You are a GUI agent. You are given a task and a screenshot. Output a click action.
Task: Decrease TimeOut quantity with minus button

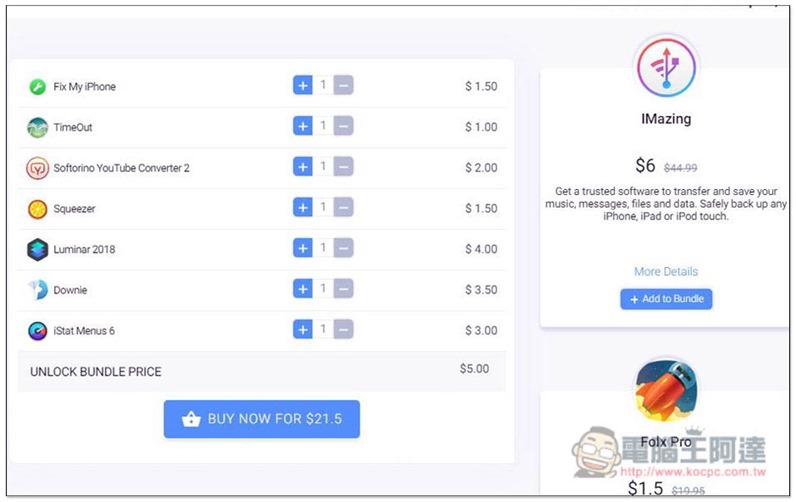pos(343,126)
